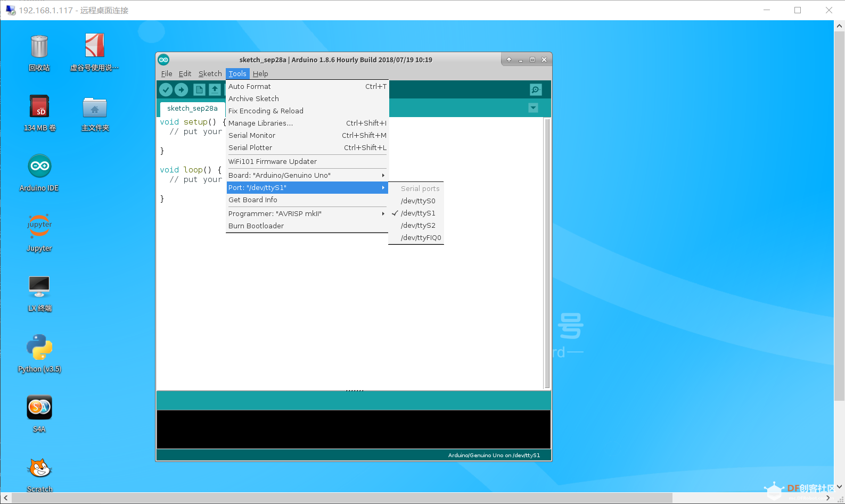The width and height of the screenshot is (845, 504).
Task: Select the checked /dev/ttyS1 serial port
Action: (x=418, y=213)
